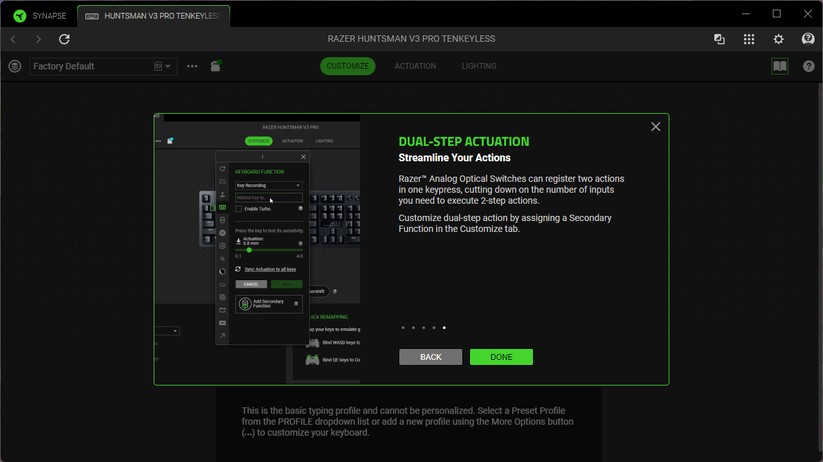Close the Dual-Step Actuation dialog

[x=655, y=127]
